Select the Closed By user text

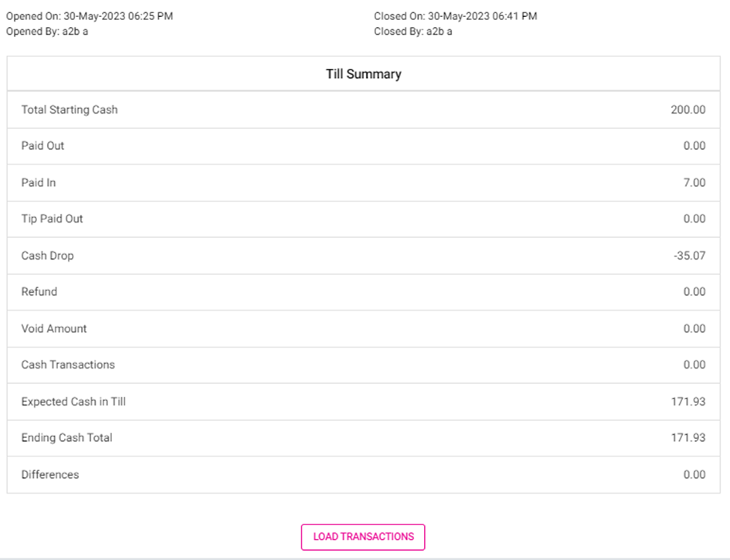(413, 32)
